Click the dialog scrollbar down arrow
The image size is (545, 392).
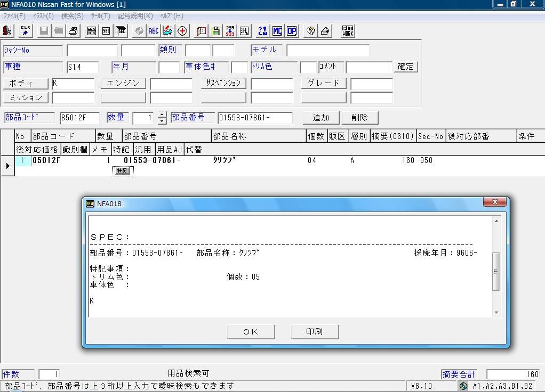(x=496, y=313)
